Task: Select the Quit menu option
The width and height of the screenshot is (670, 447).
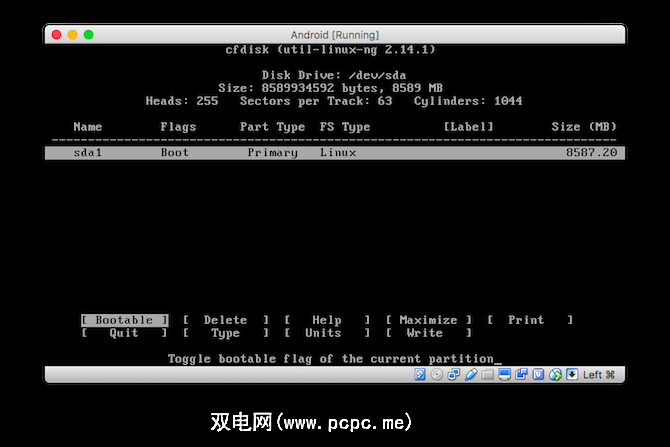Action: pyautogui.click(x=124, y=333)
